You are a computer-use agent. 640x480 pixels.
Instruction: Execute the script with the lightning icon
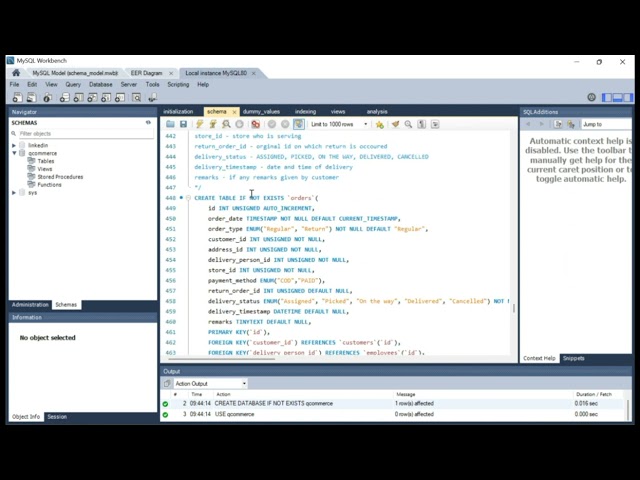(200, 124)
